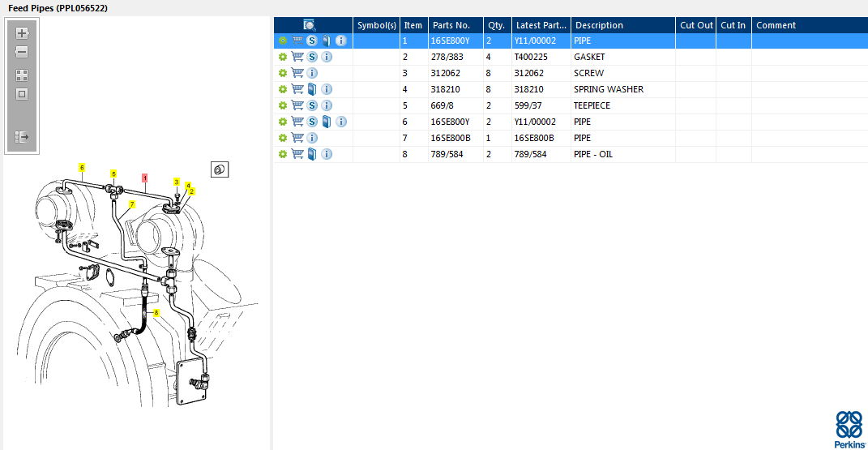The width and height of the screenshot is (868, 450).
Task: Click green gear icon for PIPE - OIL
Action: (x=282, y=154)
